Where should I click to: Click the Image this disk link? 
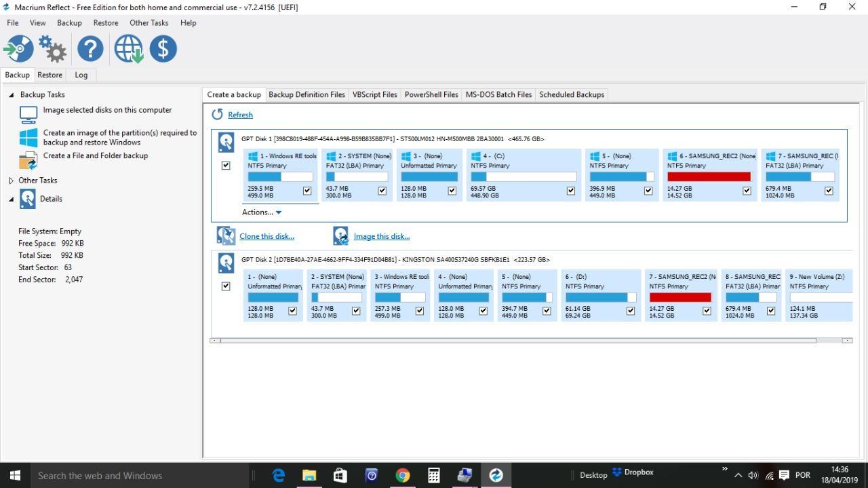[382, 236]
